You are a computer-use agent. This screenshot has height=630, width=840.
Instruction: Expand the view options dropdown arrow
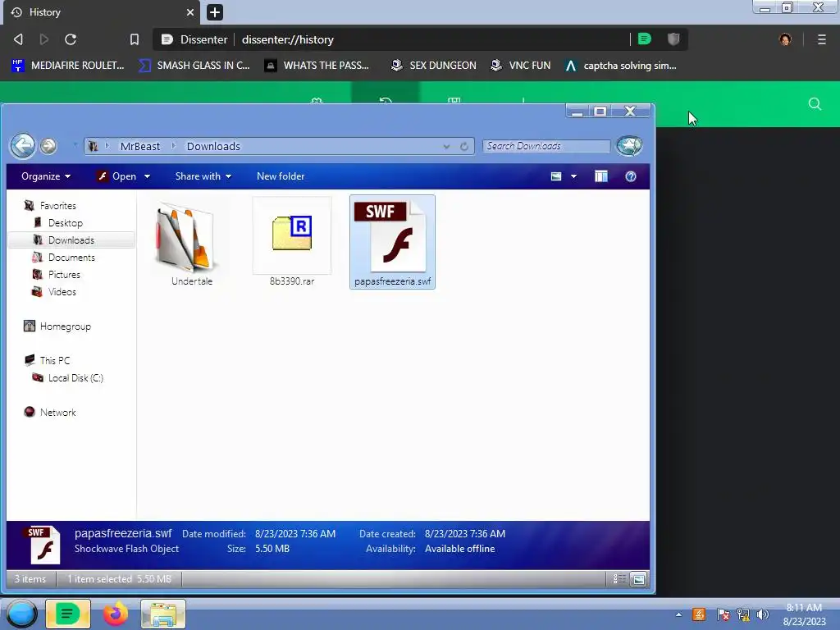[573, 176]
